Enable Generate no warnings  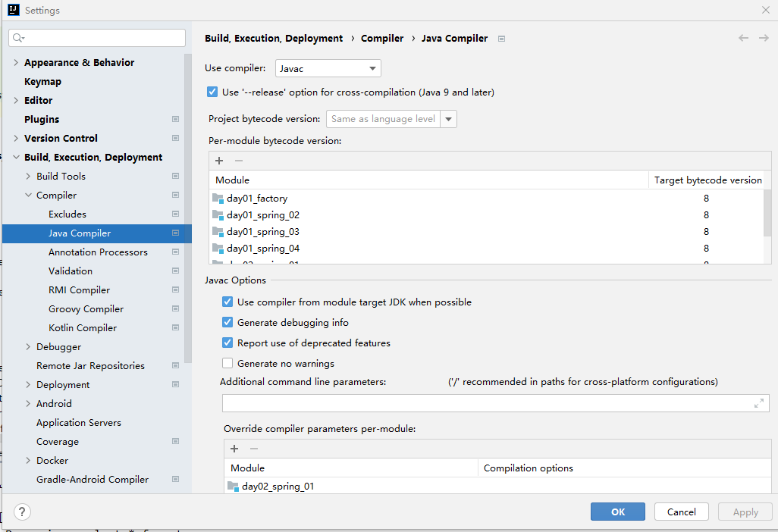[x=227, y=364]
